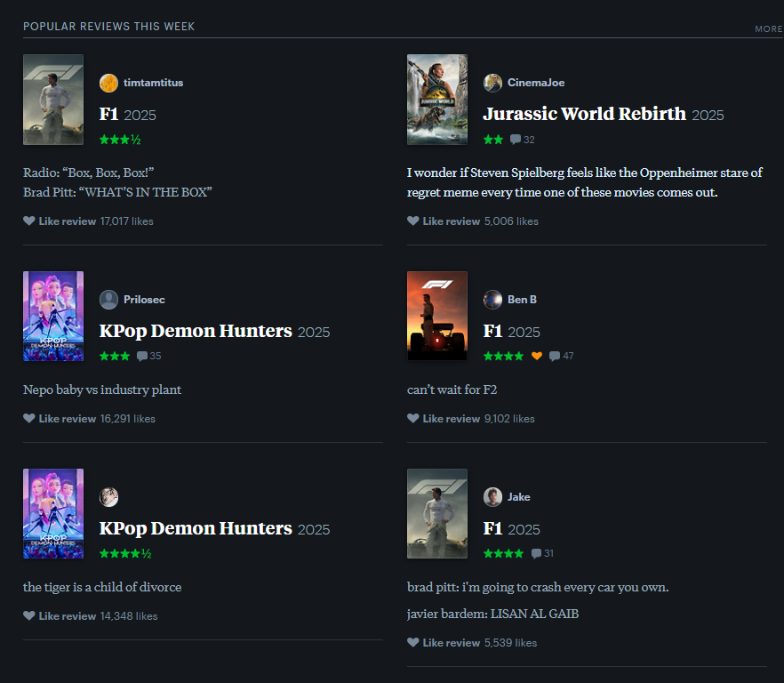The image size is (784, 683).
Task: Click heart icon on Jake's F1 review
Action: pyautogui.click(x=413, y=642)
